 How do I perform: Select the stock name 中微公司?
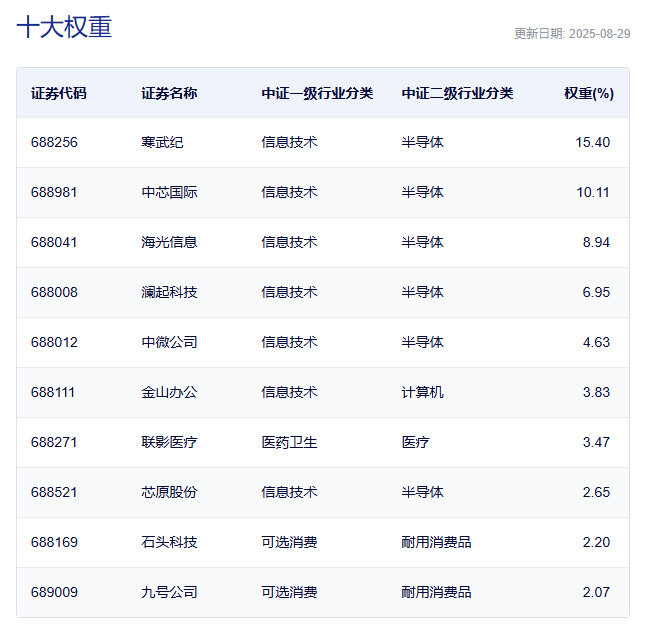[169, 343]
